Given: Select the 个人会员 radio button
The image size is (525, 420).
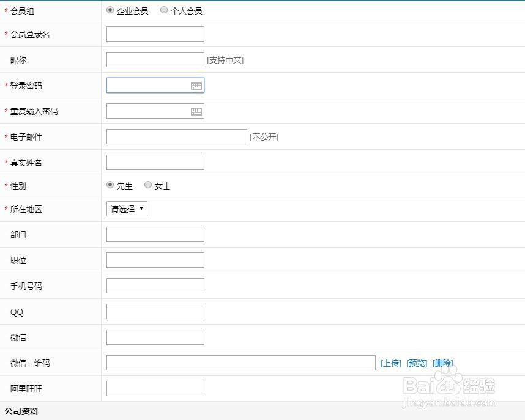Looking at the screenshot, I should [164, 10].
